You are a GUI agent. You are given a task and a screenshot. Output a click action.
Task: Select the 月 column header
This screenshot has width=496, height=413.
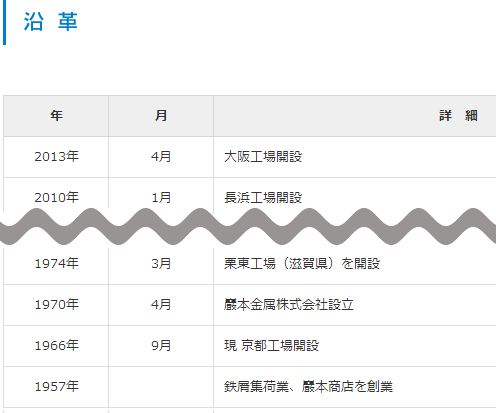pos(161,116)
